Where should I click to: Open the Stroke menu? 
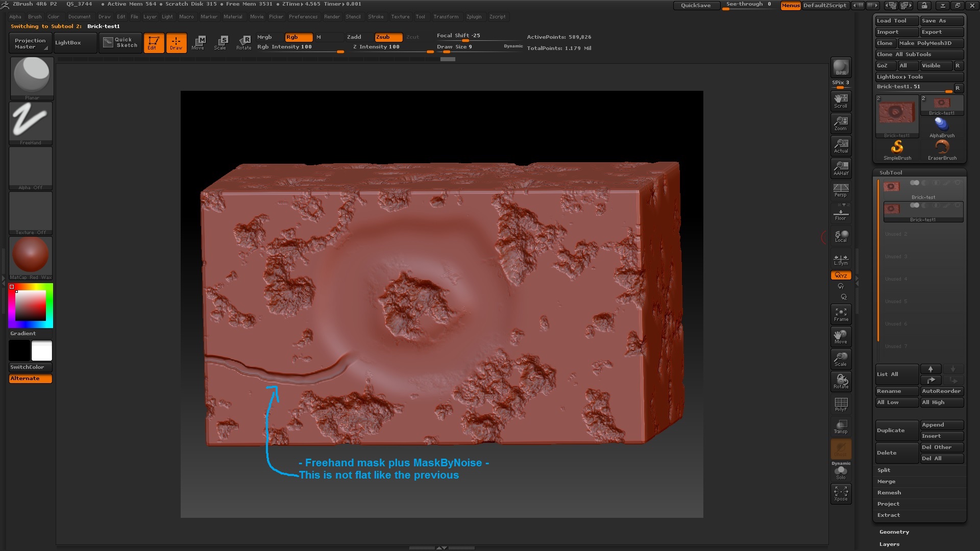[376, 17]
